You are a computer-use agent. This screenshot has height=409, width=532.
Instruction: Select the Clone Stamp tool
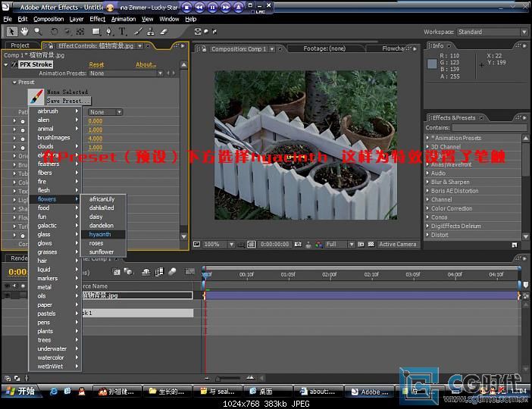coord(151,32)
